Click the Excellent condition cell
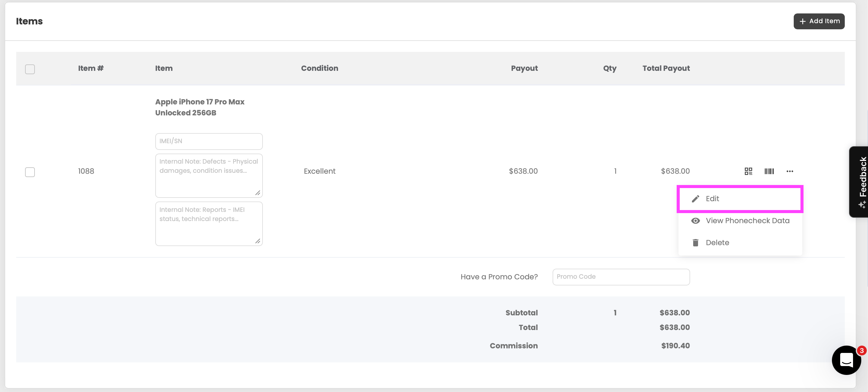 (319, 171)
